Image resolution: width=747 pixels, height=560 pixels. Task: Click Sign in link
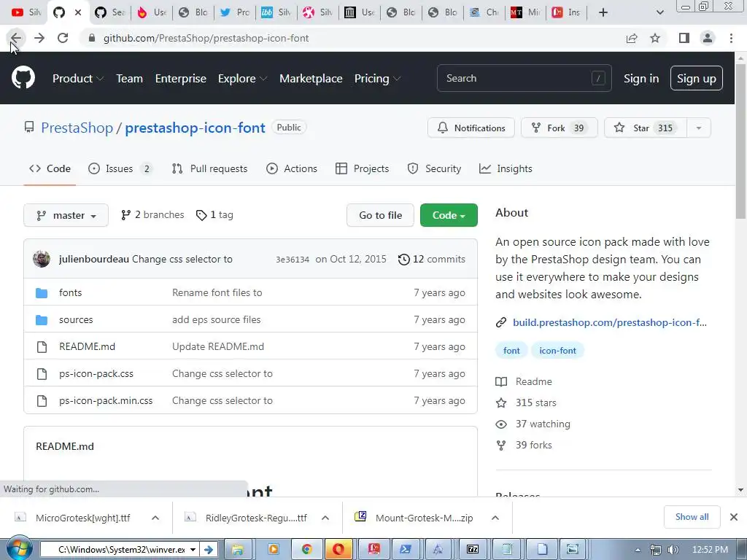coord(641,79)
